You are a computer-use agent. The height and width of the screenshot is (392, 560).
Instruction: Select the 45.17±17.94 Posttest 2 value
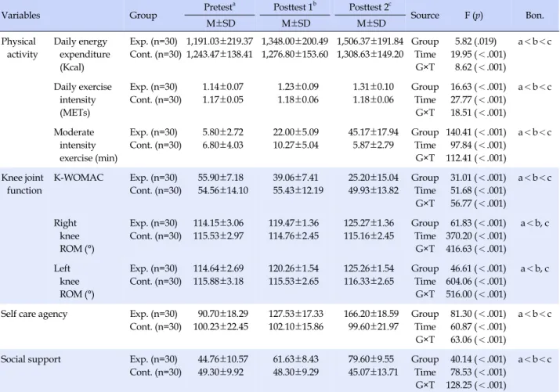[374, 132]
